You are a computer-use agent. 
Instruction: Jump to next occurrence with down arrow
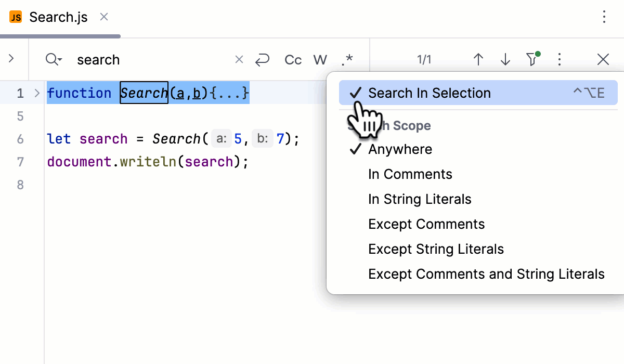[505, 59]
